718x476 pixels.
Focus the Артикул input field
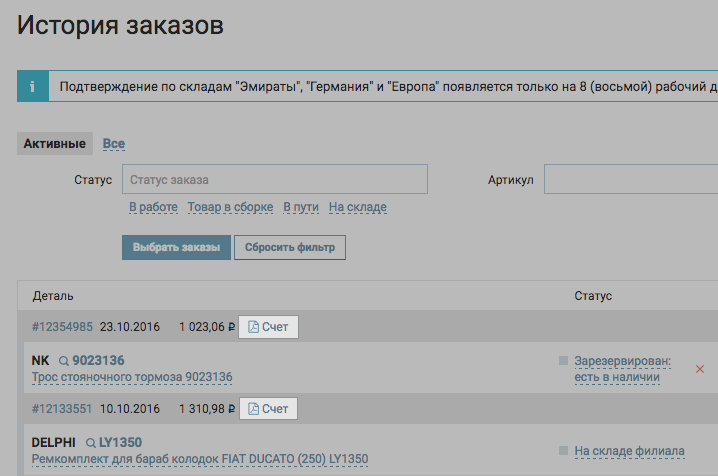pyautogui.click(x=631, y=179)
